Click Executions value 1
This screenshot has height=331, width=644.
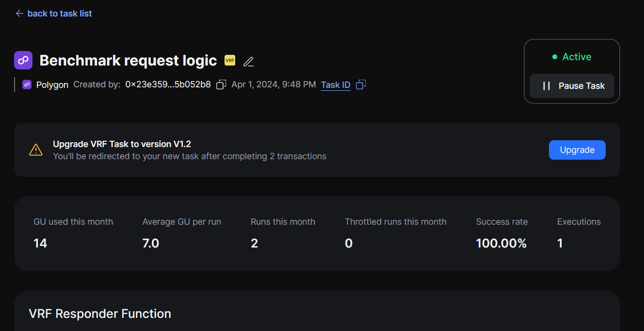click(560, 243)
